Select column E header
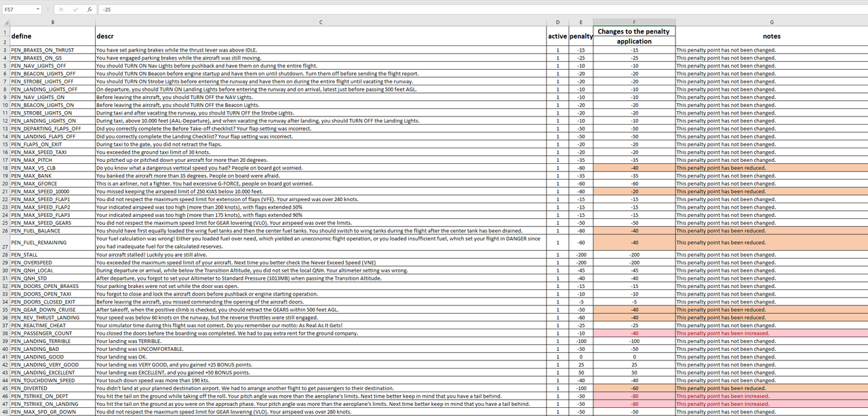Image resolution: width=868 pixels, height=416 pixels. 580,22
